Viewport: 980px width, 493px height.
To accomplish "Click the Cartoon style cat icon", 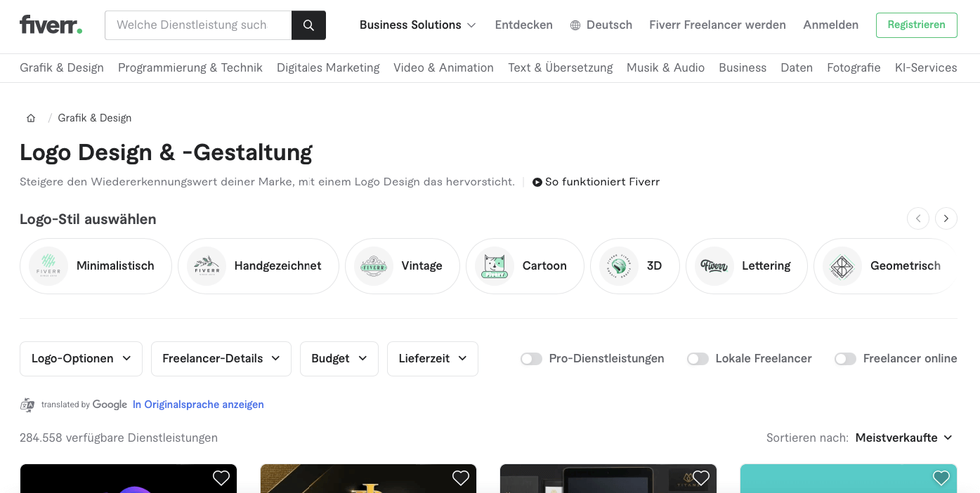I will [495, 266].
